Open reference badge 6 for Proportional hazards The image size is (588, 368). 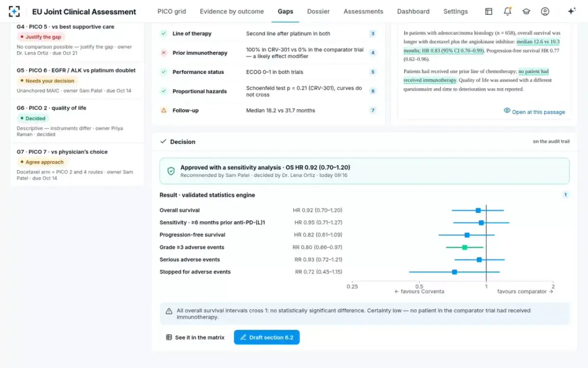pos(373,91)
